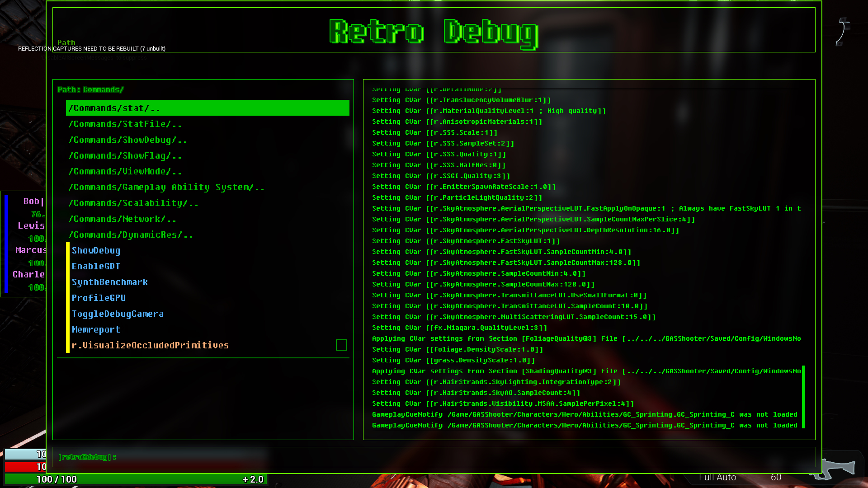Open the /Commands/ViewMode/ folder
This screenshot has height=488, width=868.
point(125,171)
